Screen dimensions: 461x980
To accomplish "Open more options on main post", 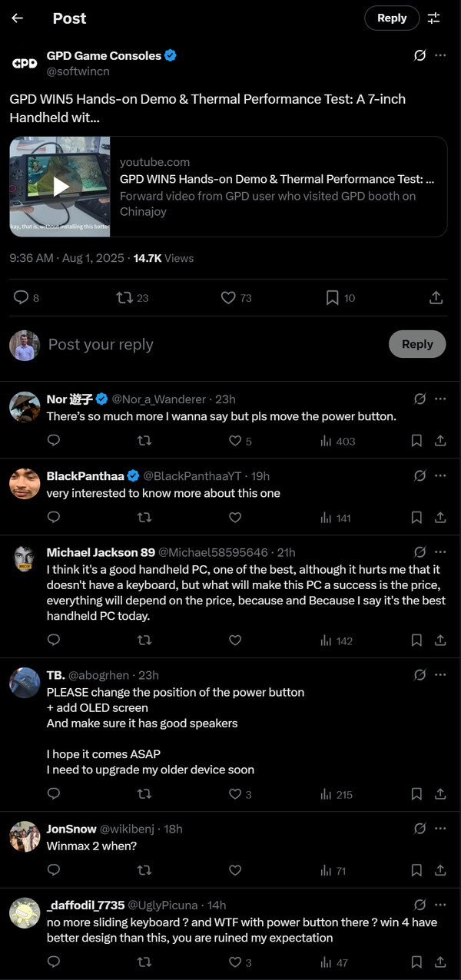I will 440,55.
